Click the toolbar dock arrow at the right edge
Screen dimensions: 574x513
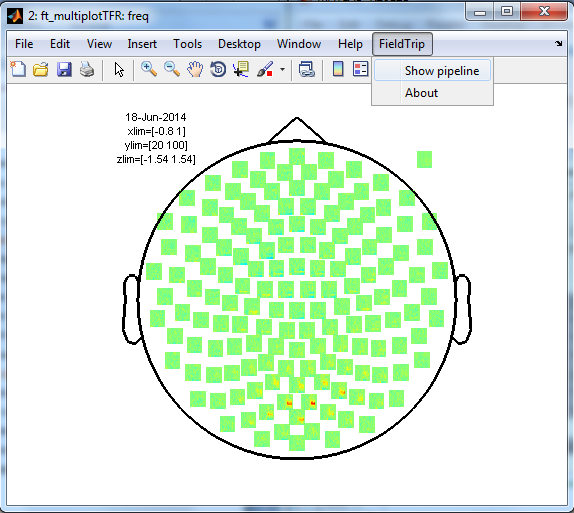coord(558,44)
